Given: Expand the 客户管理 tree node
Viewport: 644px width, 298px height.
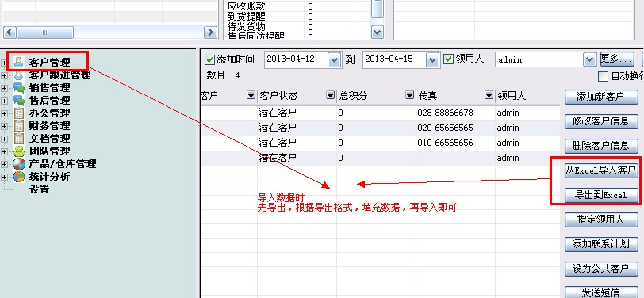Looking at the screenshot, I should [5, 63].
